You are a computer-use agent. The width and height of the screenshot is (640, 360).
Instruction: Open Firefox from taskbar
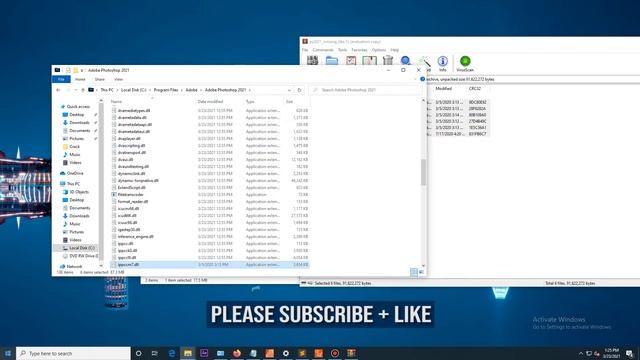point(237,353)
